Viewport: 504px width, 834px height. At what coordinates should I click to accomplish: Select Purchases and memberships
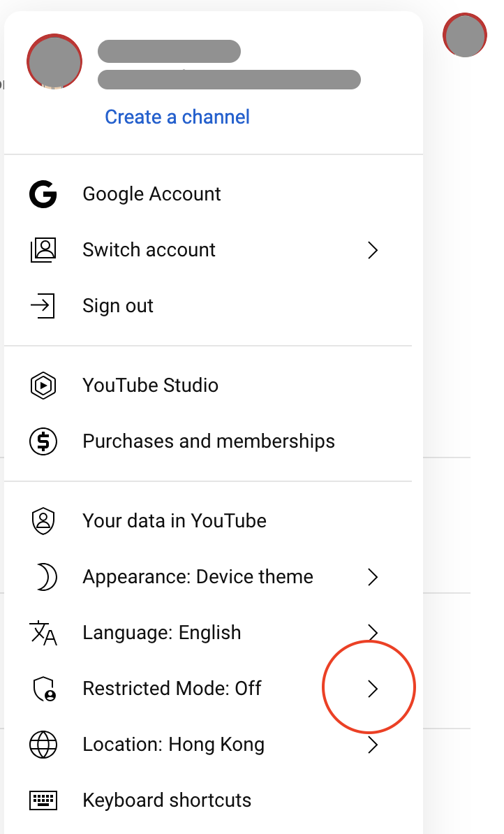point(209,441)
